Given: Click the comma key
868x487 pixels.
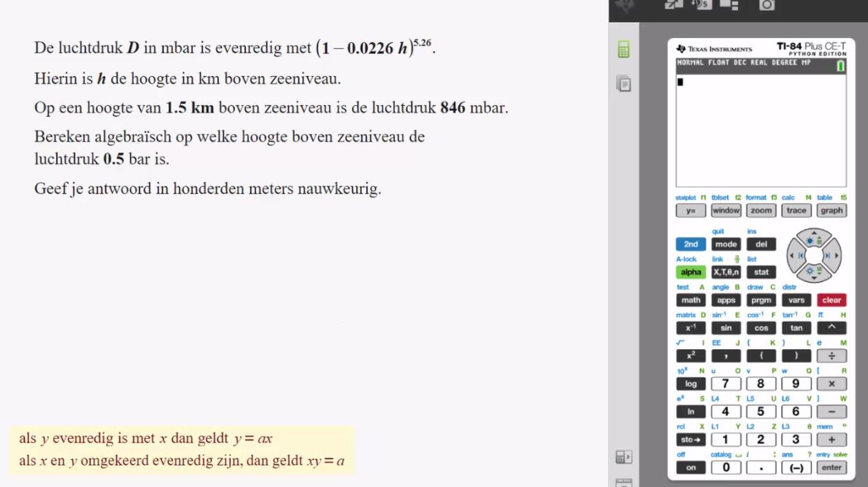Looking at the screenshot, I should pyautogui.click(x=726, y=356).
